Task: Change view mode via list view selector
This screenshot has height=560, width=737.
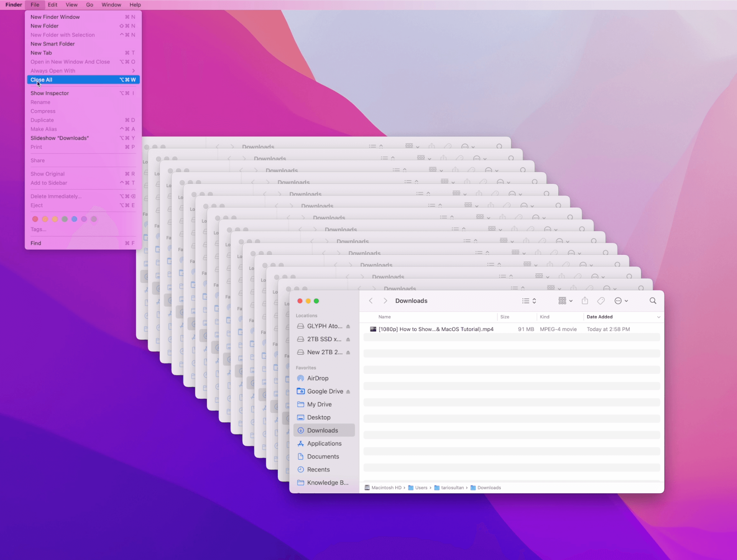Action: [529, 301]
